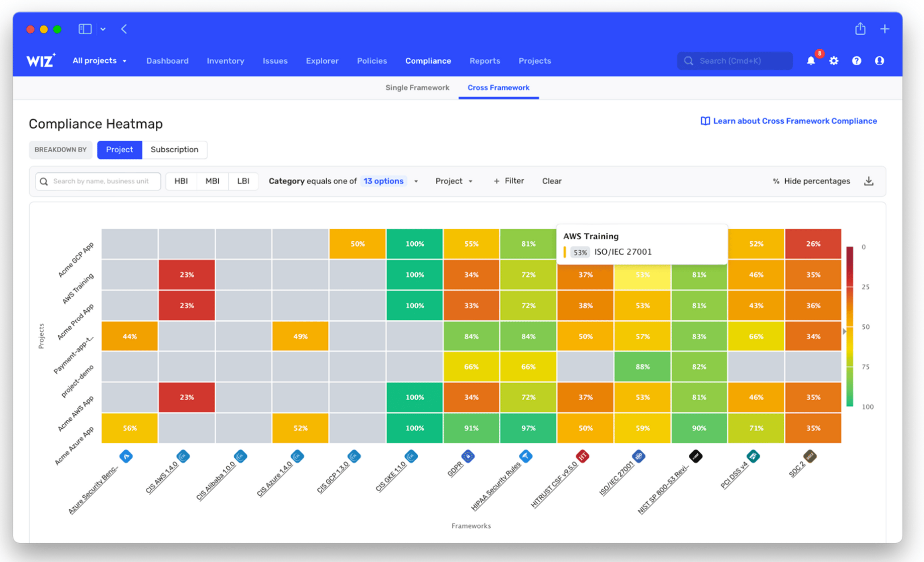
Task: Open the user profile icon
Action: click(x=879, y=61)
